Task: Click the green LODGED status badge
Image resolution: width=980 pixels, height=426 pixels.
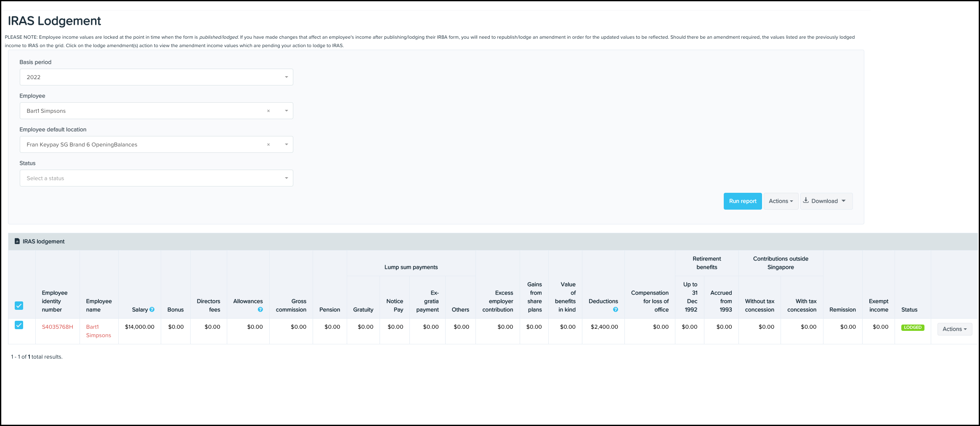Action: [x=912, y=327]
